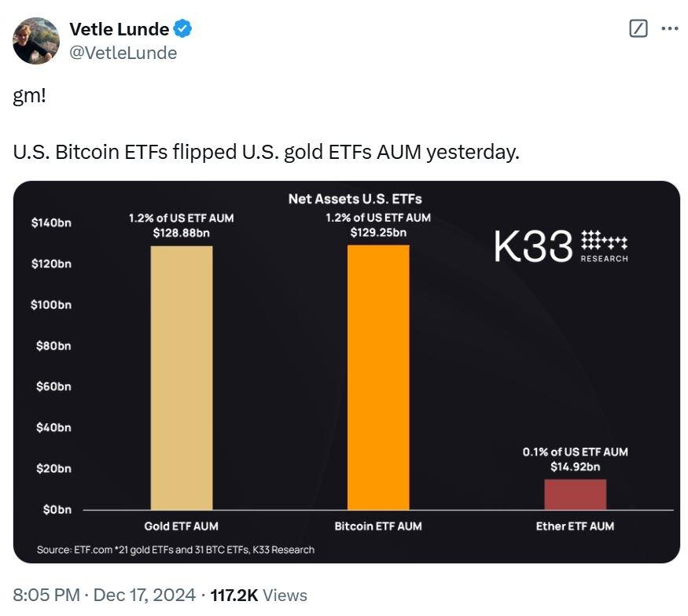Click the K33 Research logo text
The image size is (688, 616).
click(x=534, y=248)
